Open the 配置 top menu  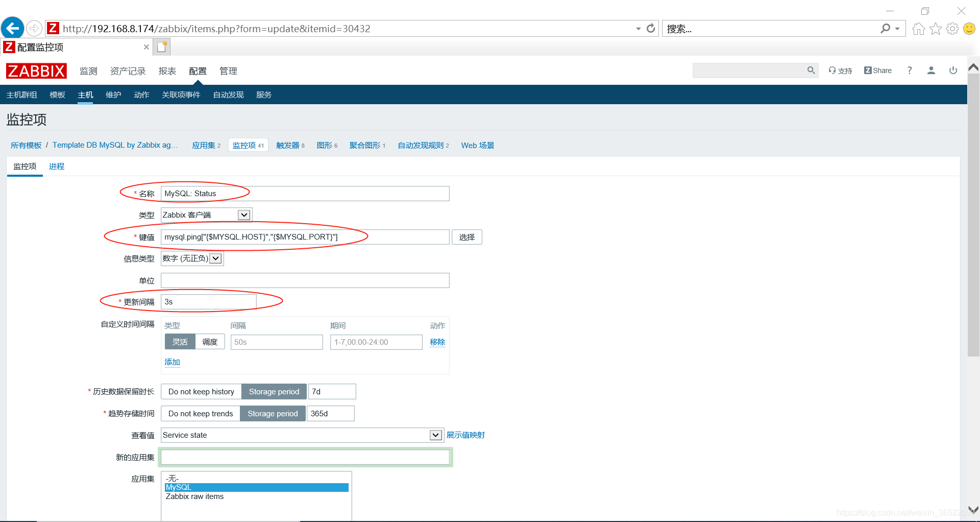tap(198, 71)
